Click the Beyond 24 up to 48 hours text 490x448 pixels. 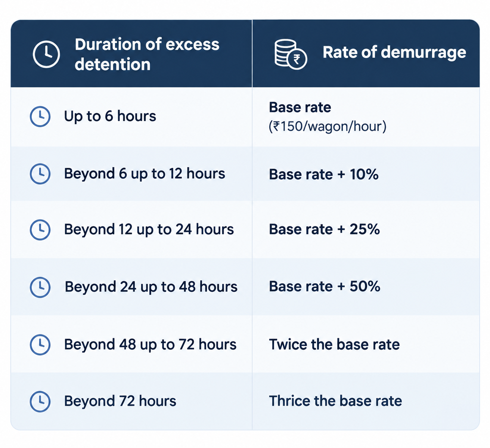click(x=151, y=287)
